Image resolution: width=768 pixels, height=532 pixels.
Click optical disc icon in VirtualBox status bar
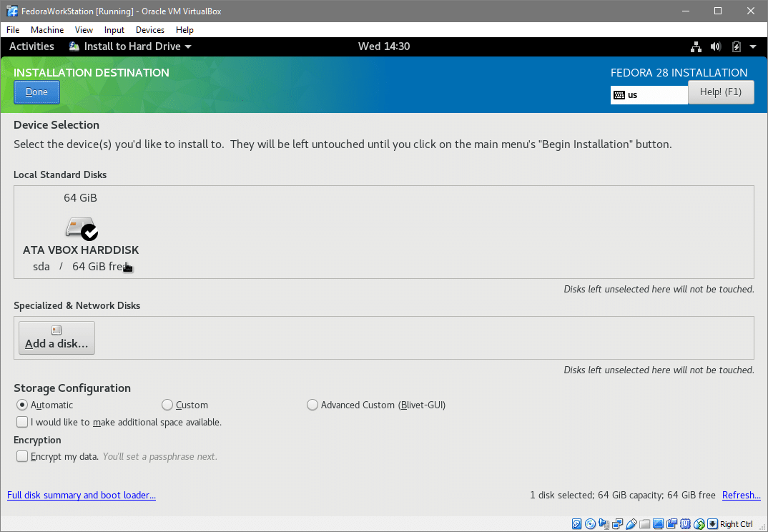(590, 523)
